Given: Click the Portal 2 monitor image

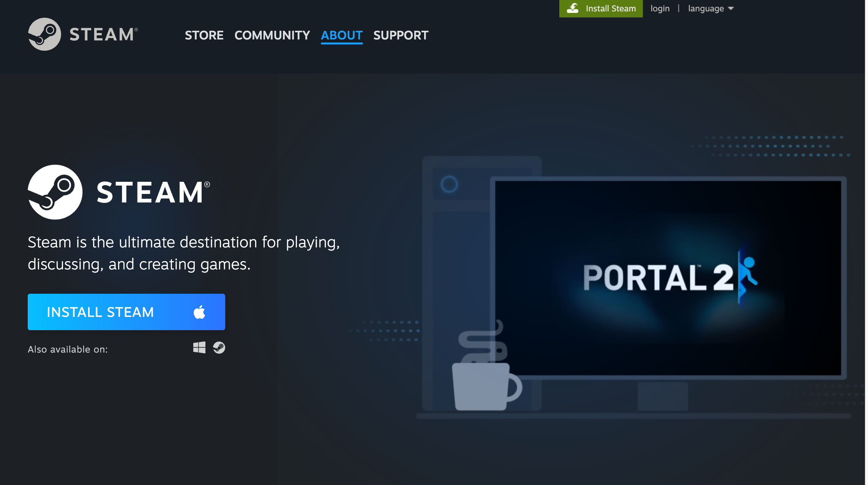Looking at the screenshot, I should tap(668, 278).
